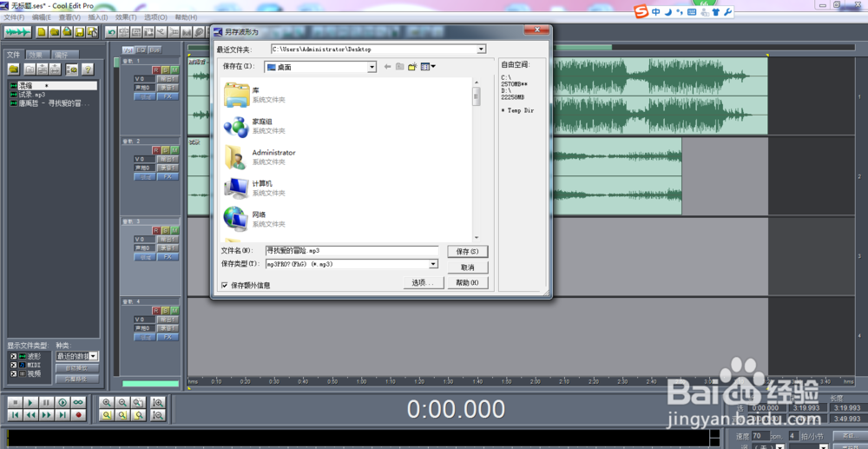The image size is (868, 449).
Task: Expand the 种类 dropdown in file panel
Action: 94,356
